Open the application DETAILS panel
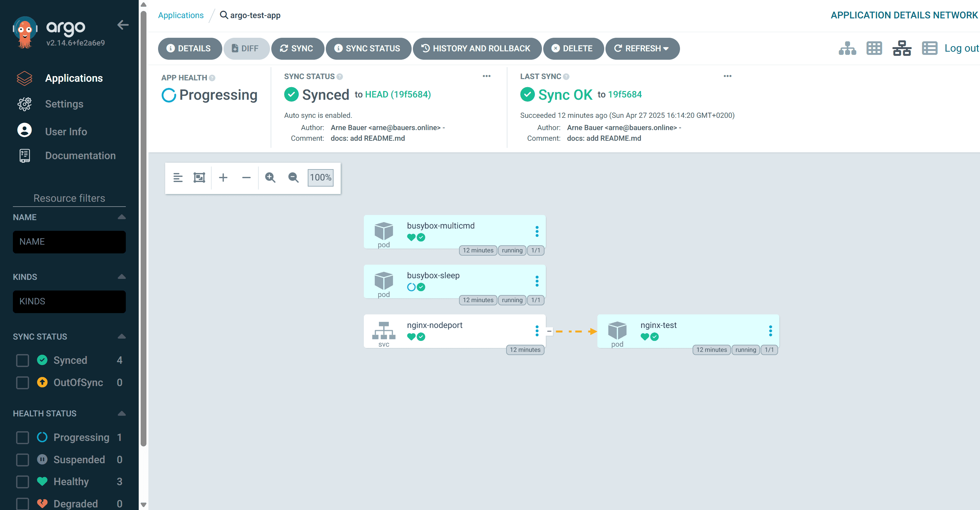980x510 pixels. (189, 48)
